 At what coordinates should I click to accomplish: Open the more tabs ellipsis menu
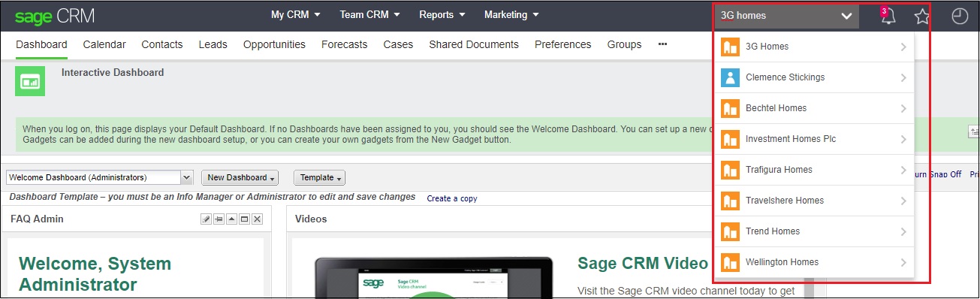(662, 44)
